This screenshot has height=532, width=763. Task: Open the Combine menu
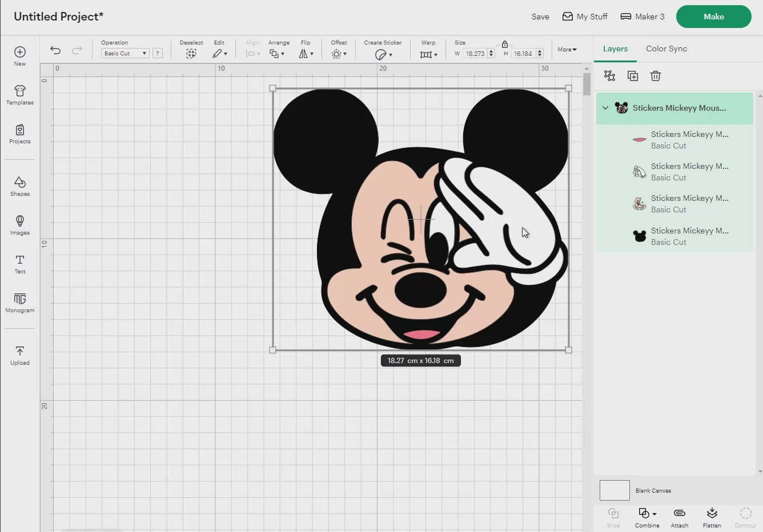coord(647,517)
